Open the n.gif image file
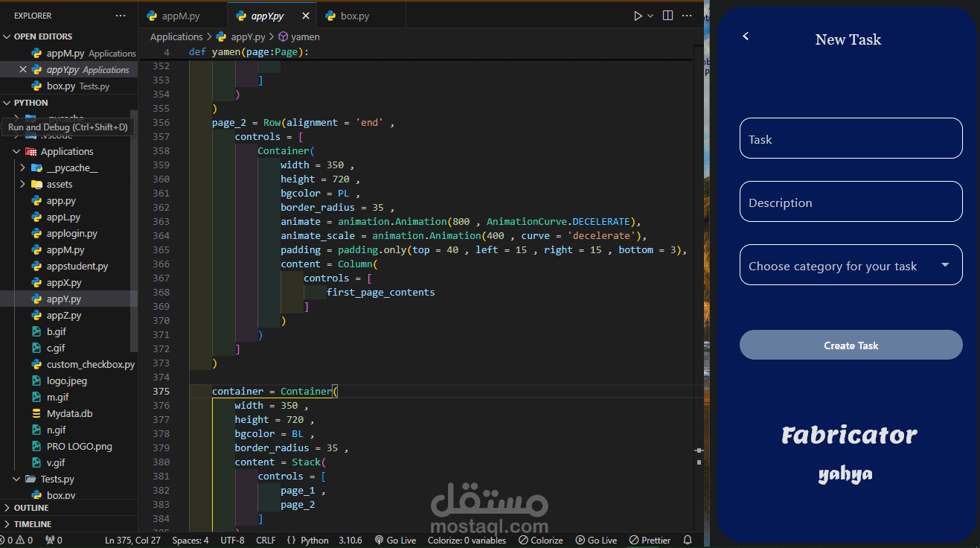This screenshot has width=980, height=548. 56,430
